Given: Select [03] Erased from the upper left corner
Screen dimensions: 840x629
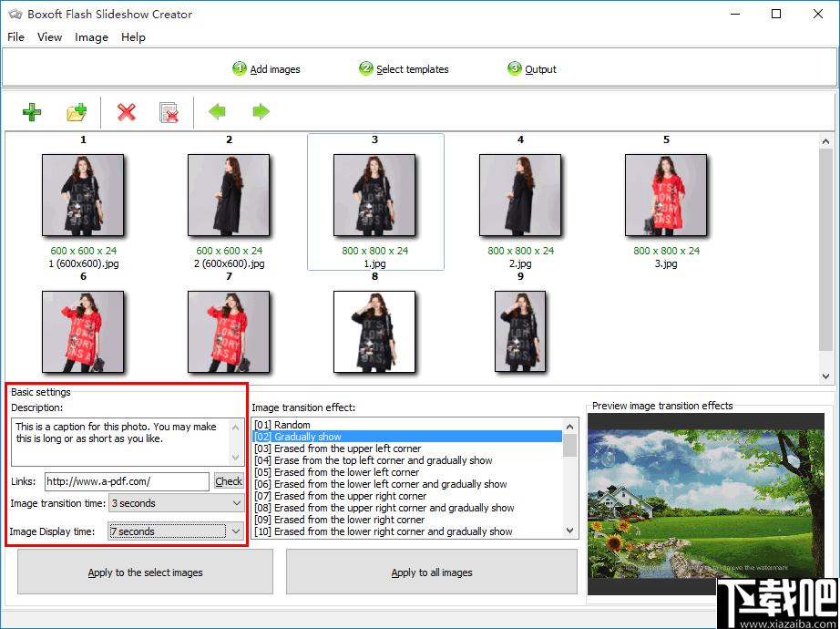Looking at the screenshot, I should (407, 449).
